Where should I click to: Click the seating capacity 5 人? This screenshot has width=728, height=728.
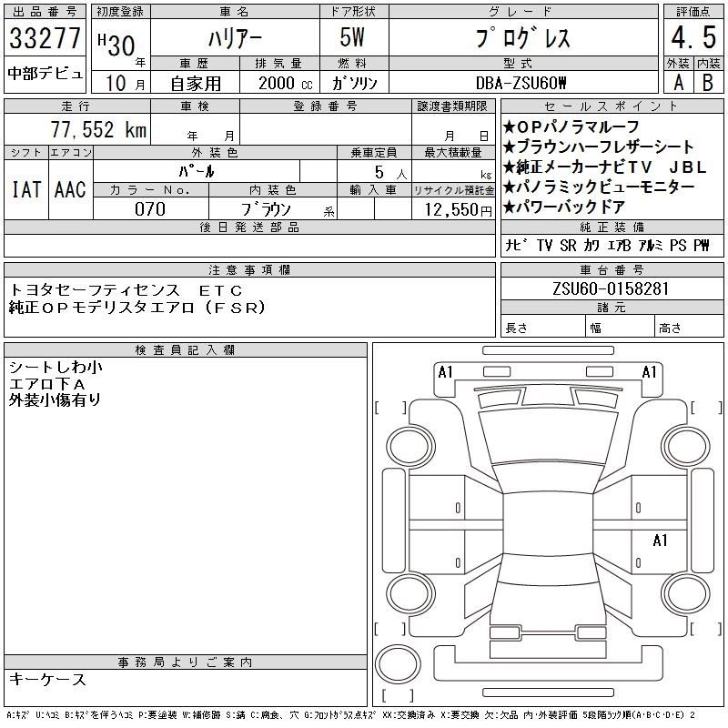point(390,173)
